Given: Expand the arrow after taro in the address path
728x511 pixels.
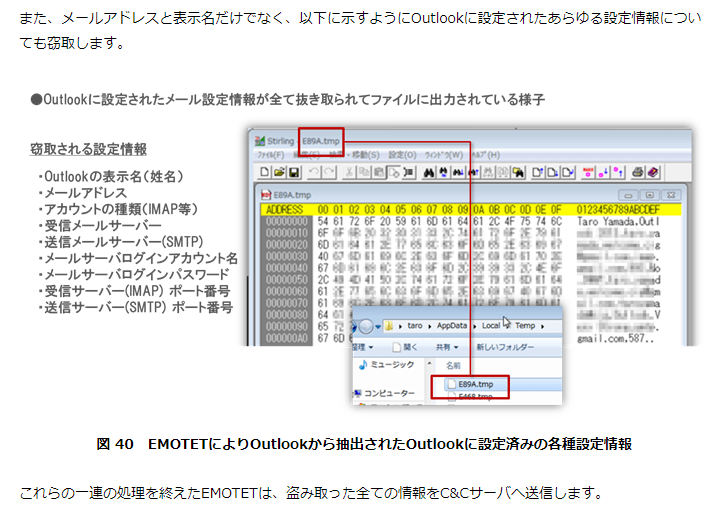Looking at the screenshot, I should pos(428,325).
